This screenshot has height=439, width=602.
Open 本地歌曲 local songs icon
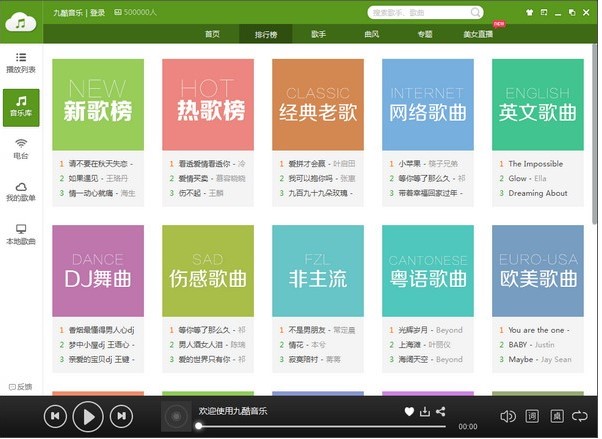(21, 234)
